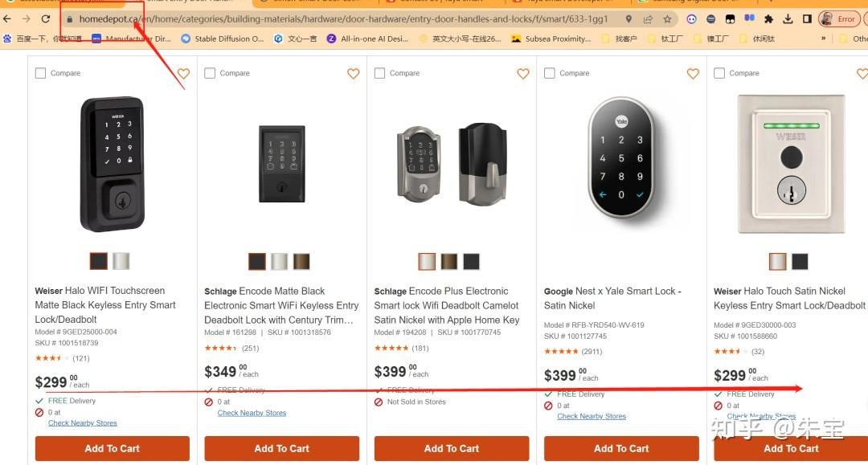
Task: Click the homedepot.ca address bar
Action: [321, 18]
